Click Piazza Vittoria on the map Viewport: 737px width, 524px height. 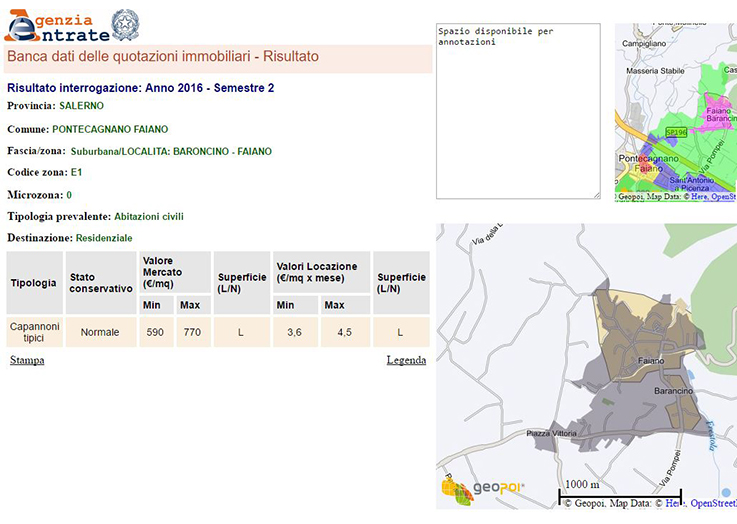(x=551, y=433)
